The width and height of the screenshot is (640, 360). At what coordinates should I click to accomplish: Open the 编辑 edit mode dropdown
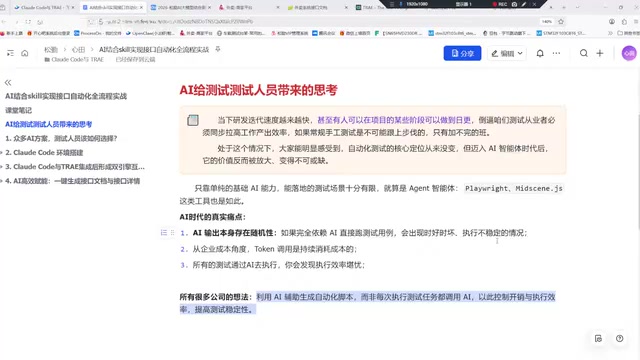point(507,53)
